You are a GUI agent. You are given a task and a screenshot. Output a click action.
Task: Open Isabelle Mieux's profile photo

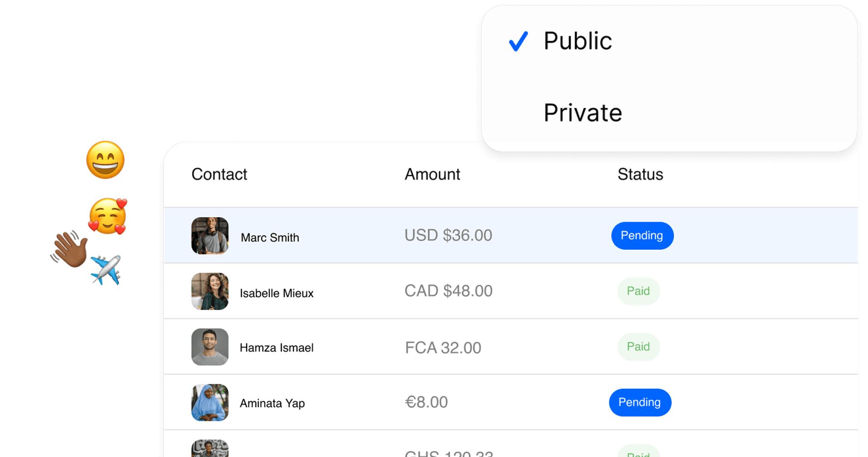coord(210,291)
